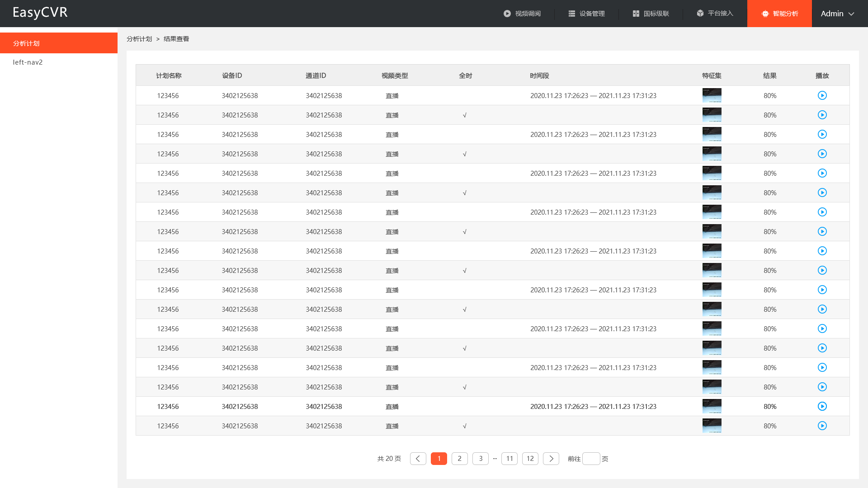
Task: Focus the 前往 page number input field
Action: pyautogui.click(x=591, y=459)
